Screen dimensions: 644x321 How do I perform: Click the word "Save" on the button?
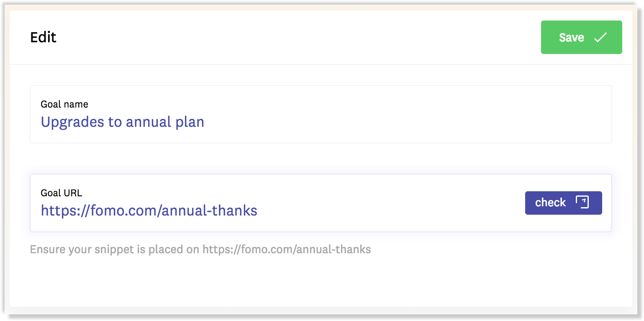point(571,37)
